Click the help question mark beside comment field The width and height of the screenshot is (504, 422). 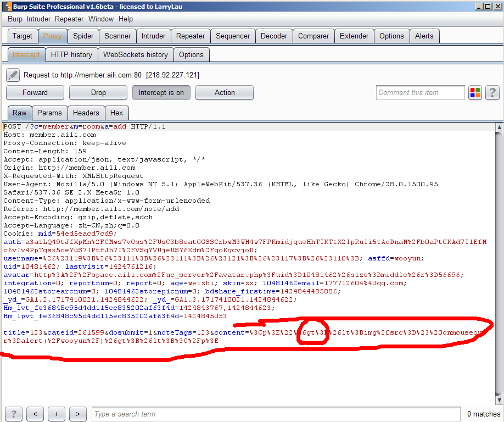[492, 93]
